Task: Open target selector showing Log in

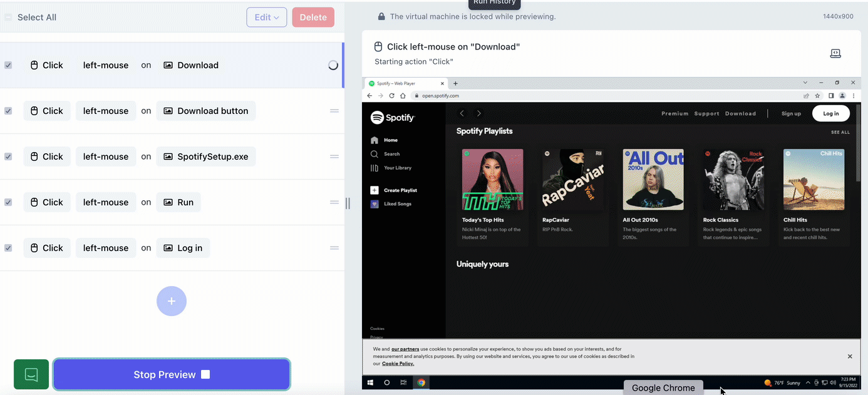Action: point(183,248)
